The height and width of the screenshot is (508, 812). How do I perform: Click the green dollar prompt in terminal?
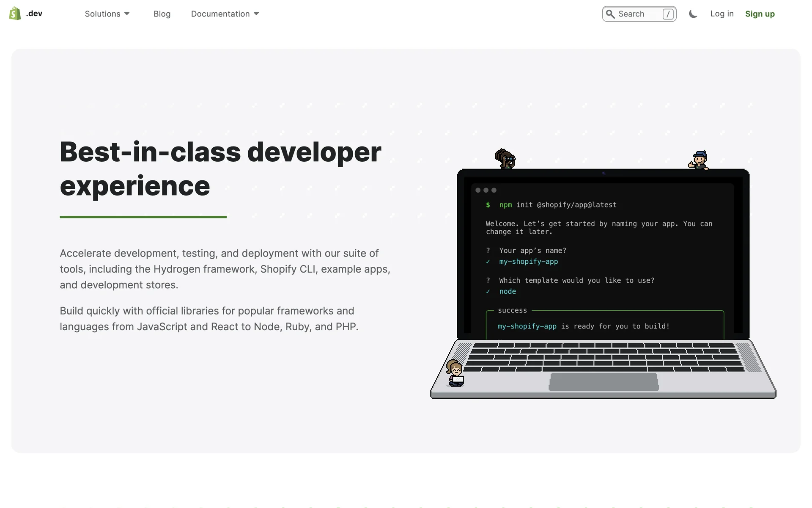tap(488, 205)
